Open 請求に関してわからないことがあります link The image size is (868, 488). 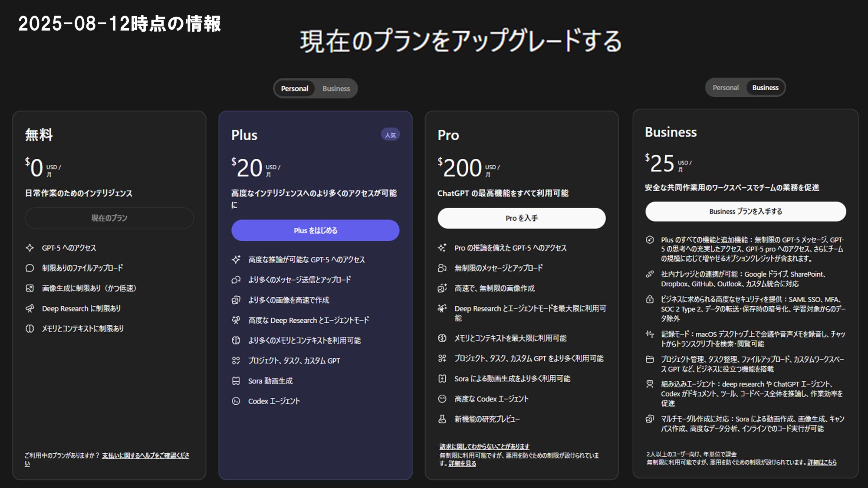click(484, 446)
